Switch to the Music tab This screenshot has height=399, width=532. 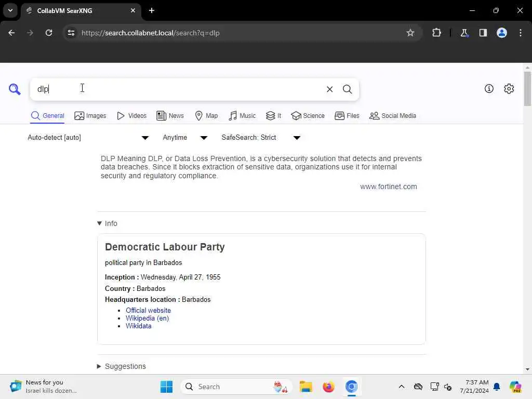click(242, 116)
